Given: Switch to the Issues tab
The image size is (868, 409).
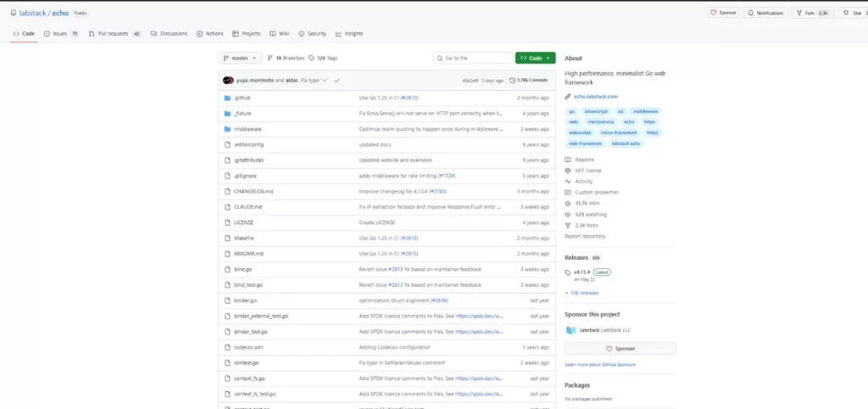Looking at the screenshot, I should pos(61,34).
